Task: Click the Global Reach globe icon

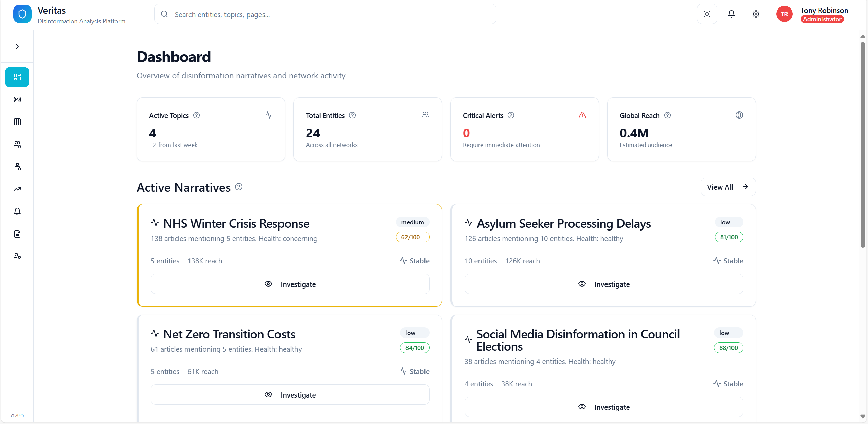Action: (x=739, y=115)
